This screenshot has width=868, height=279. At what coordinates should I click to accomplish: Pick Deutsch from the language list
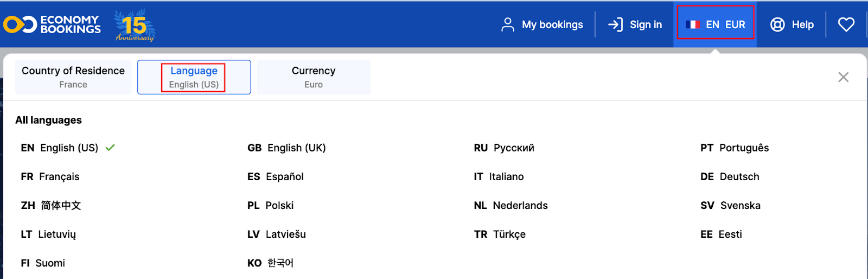click(x=730, y=176)
